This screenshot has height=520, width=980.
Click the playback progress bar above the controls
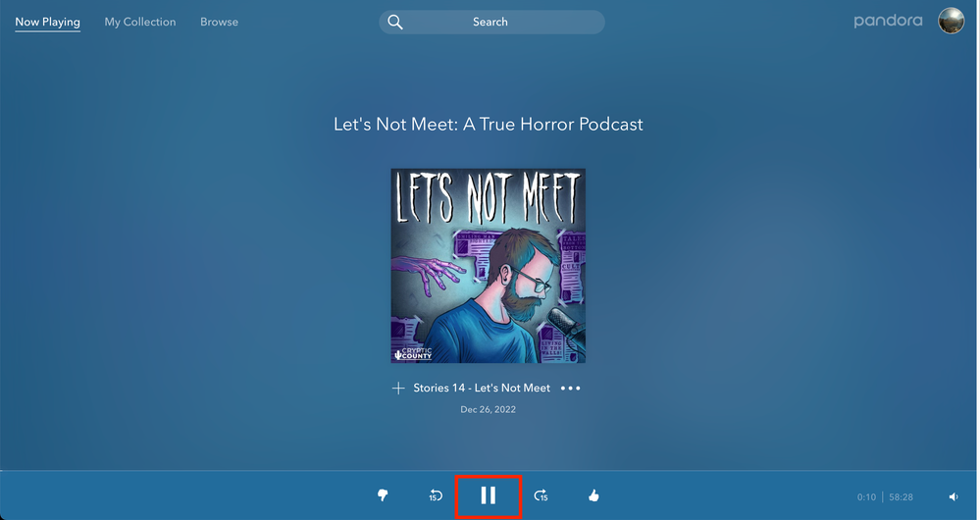click(490, 472)
